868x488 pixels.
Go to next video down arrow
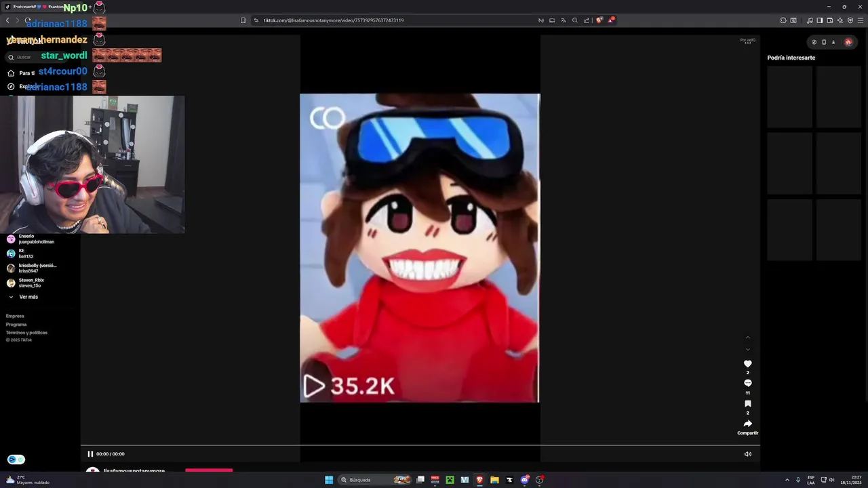[748, 349]
